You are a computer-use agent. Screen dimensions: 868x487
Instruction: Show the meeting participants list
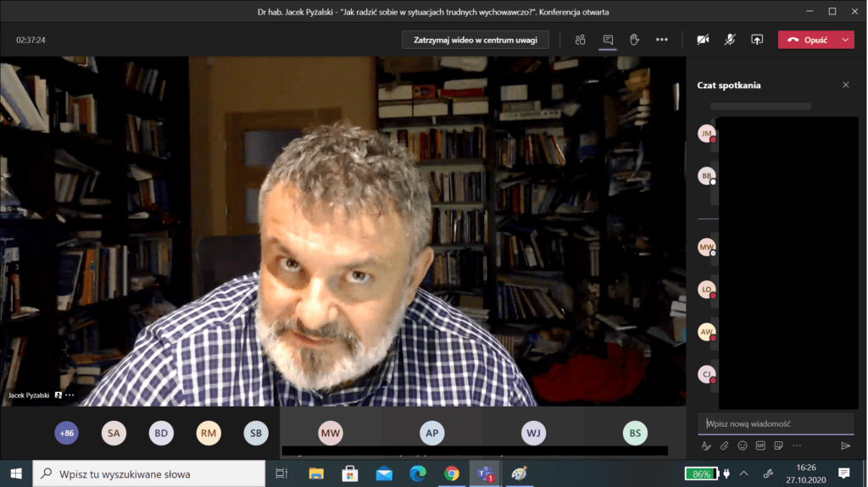coord(580,40)
